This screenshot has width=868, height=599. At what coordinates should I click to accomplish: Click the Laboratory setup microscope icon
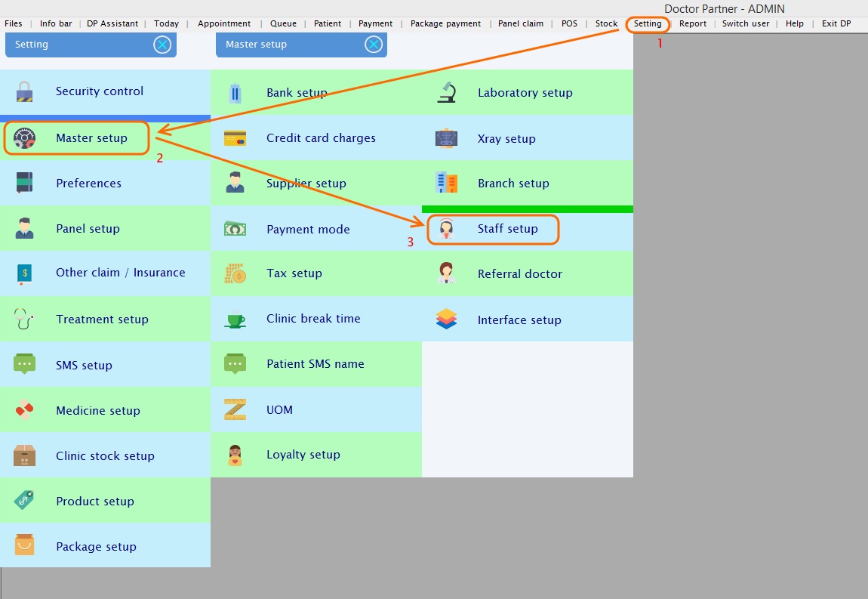tap(447, 92)
